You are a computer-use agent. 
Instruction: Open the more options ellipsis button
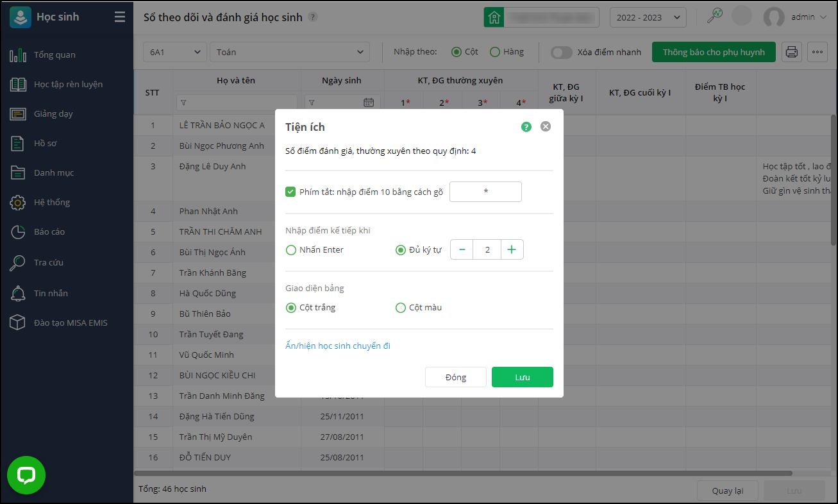click(x=817, y=52)
